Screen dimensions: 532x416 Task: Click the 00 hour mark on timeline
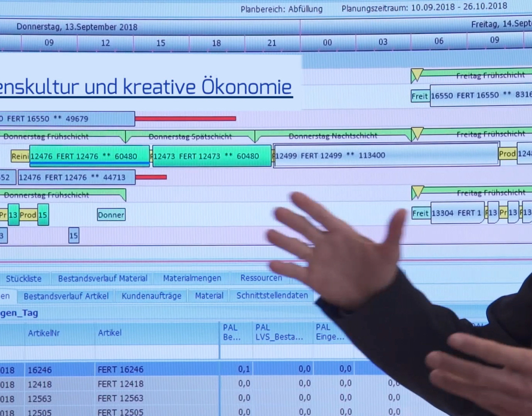pos(327,42)
